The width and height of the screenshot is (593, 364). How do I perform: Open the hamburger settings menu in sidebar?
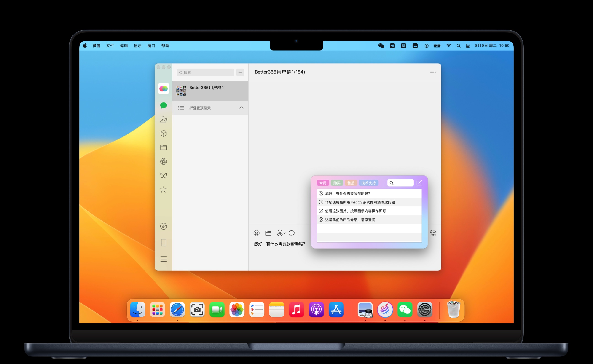(164, 259)
